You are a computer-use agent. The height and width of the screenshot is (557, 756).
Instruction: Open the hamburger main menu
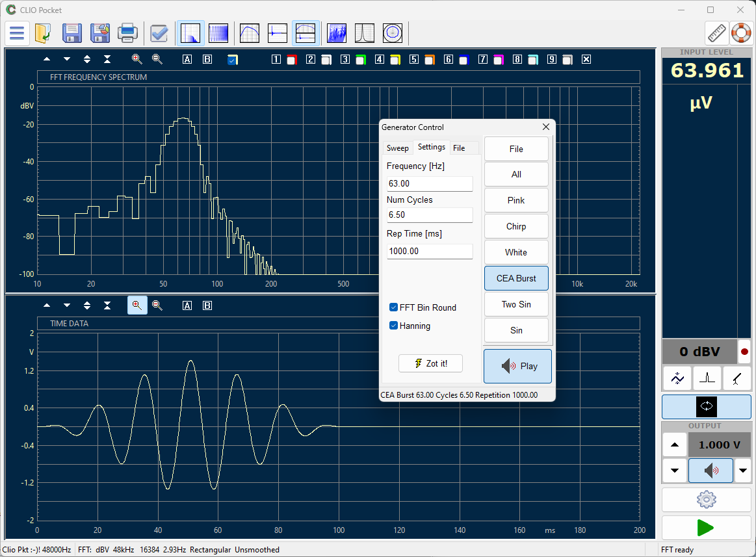coord(17,33)
